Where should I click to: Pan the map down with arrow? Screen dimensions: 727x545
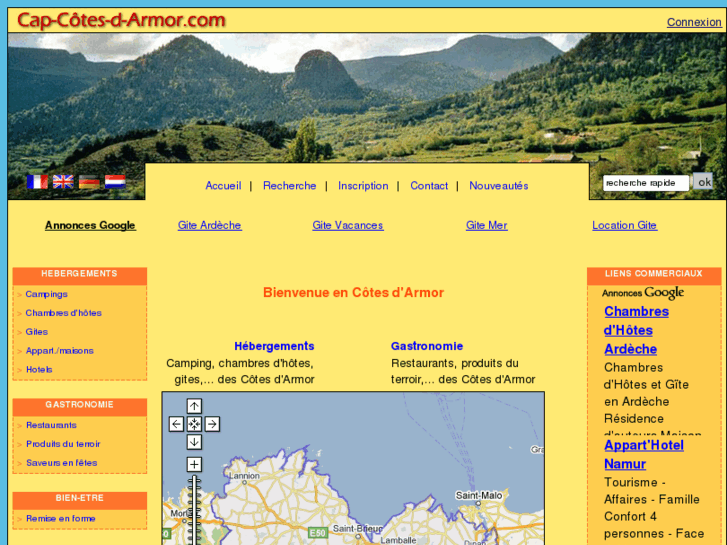click(x=194, y=442)
